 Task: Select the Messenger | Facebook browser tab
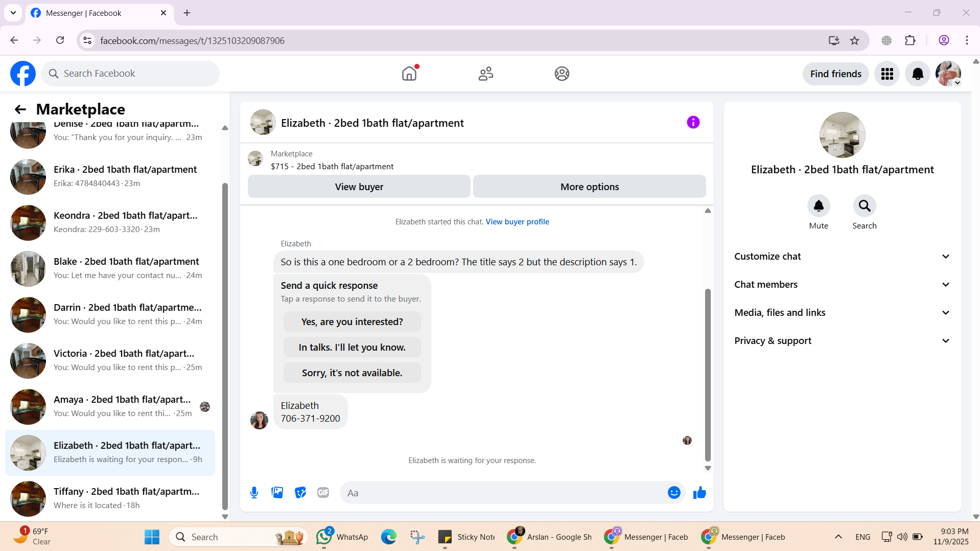coord(100,13)
